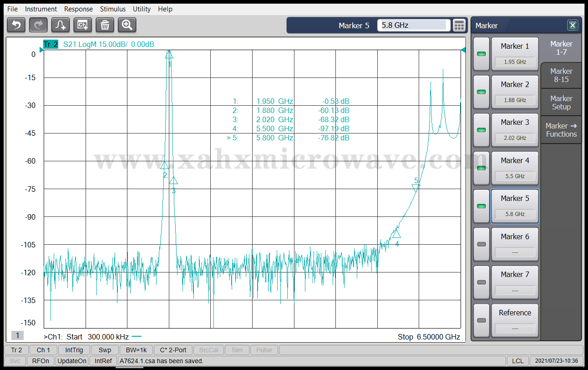Click marker 5 triangle on the trace
This screenshot has width=588, height=370.
pyautogui.click(x=416, y=187)
